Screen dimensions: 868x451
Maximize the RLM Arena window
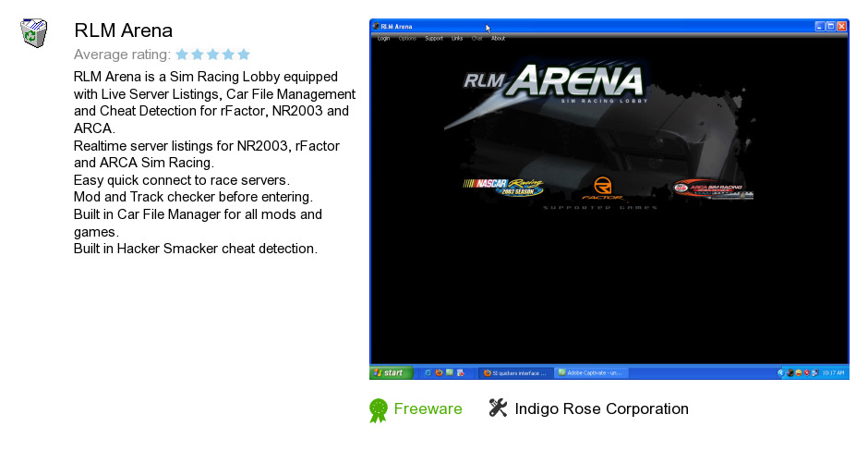point(831,26)
